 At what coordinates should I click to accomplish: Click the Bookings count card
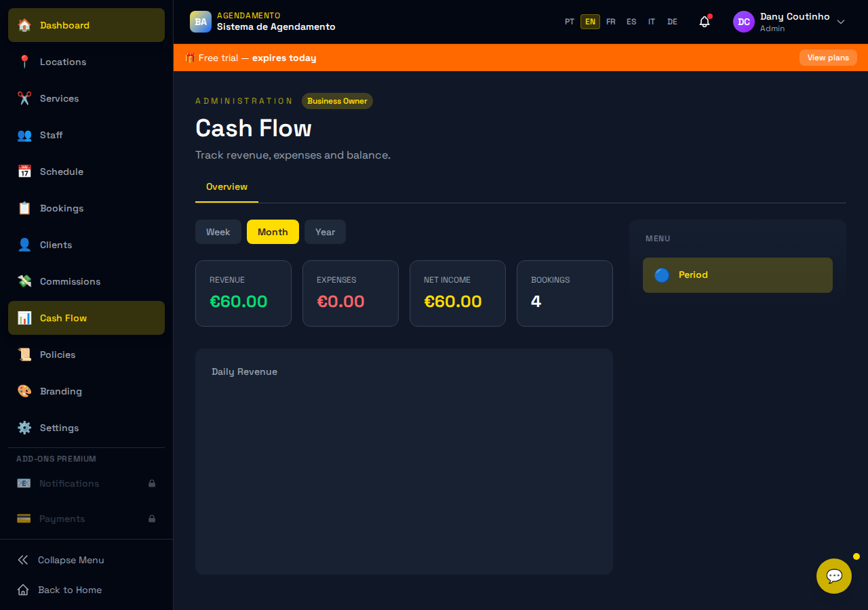[565, 293]
